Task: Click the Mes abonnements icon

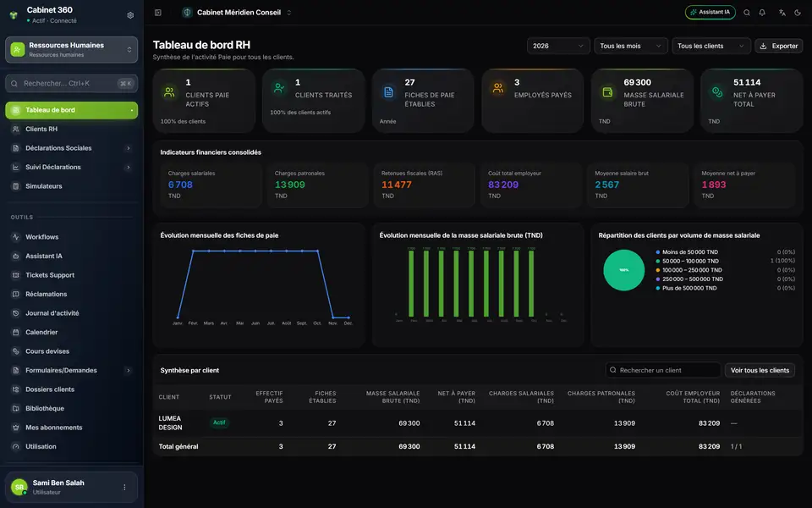Action: tap(15, 428)
